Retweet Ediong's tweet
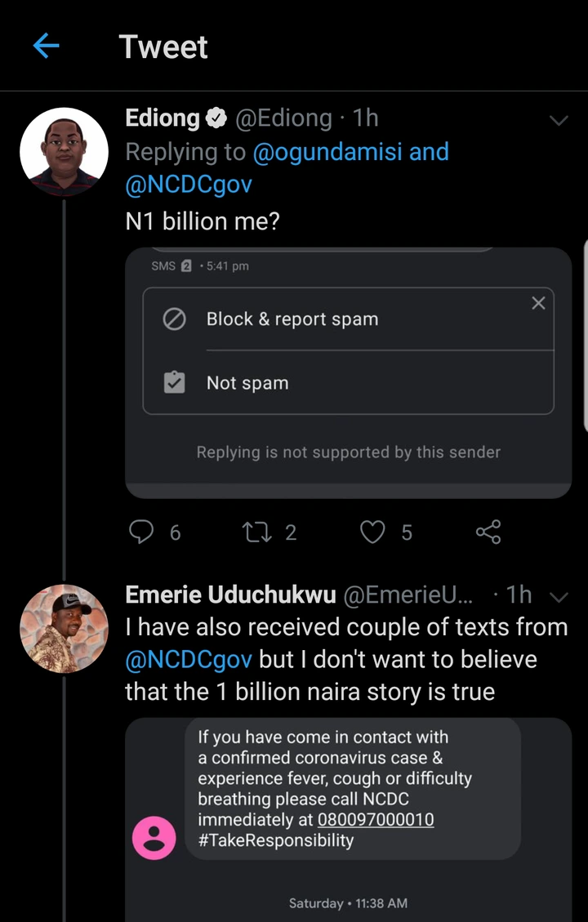Viewport: 588px width, 922px height. tap(258, 532)
